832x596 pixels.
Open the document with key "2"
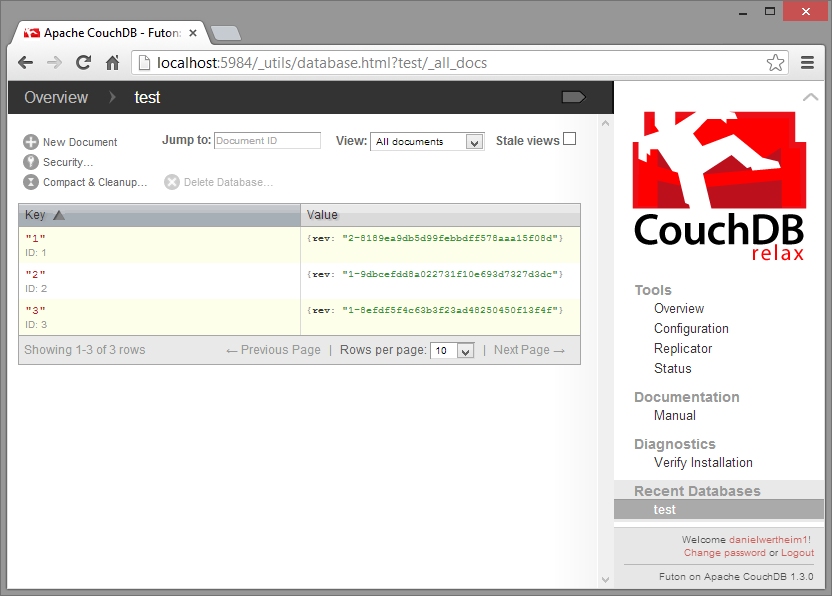click(x=36, y=274)
